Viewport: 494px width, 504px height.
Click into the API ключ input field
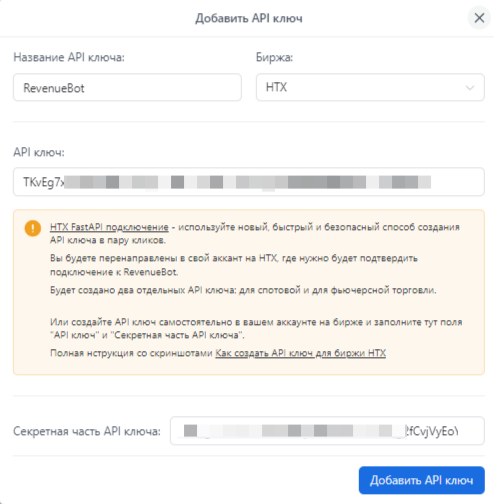coord(249,182)
